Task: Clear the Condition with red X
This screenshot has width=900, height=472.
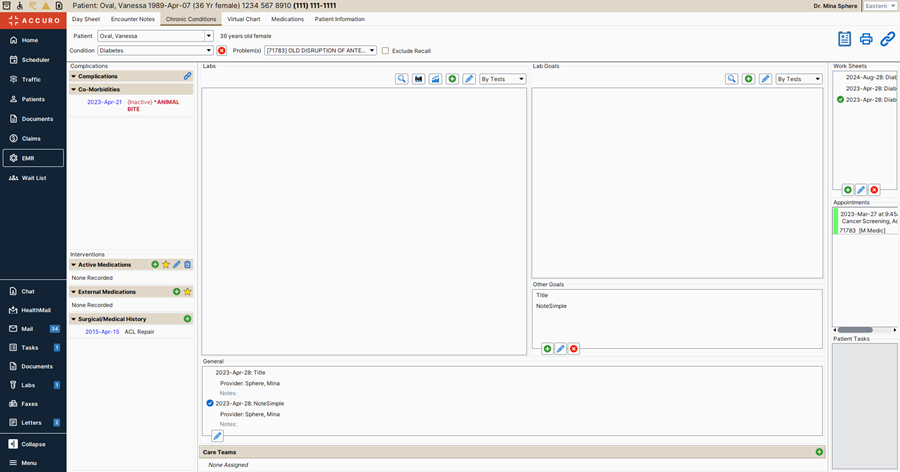Action: (222, 50)
